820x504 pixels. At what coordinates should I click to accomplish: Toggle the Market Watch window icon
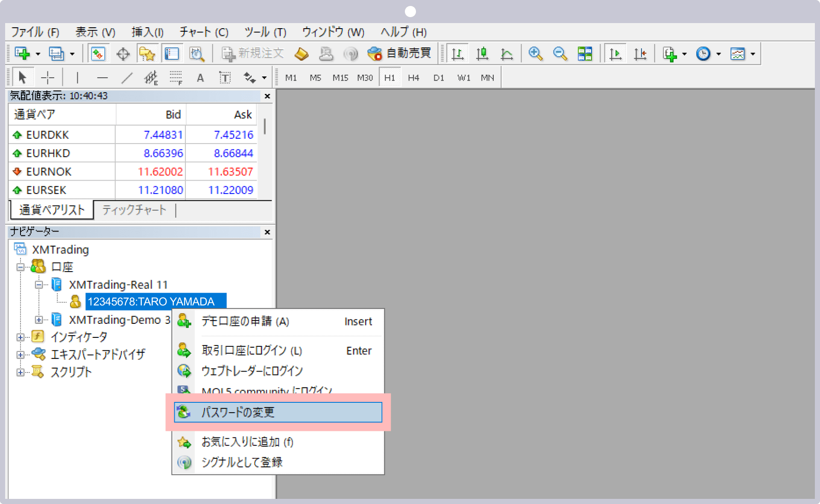coord(98,53)
